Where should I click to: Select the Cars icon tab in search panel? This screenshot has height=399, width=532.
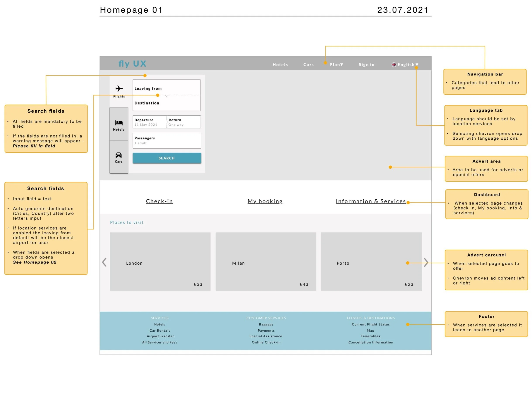point(118,155)
